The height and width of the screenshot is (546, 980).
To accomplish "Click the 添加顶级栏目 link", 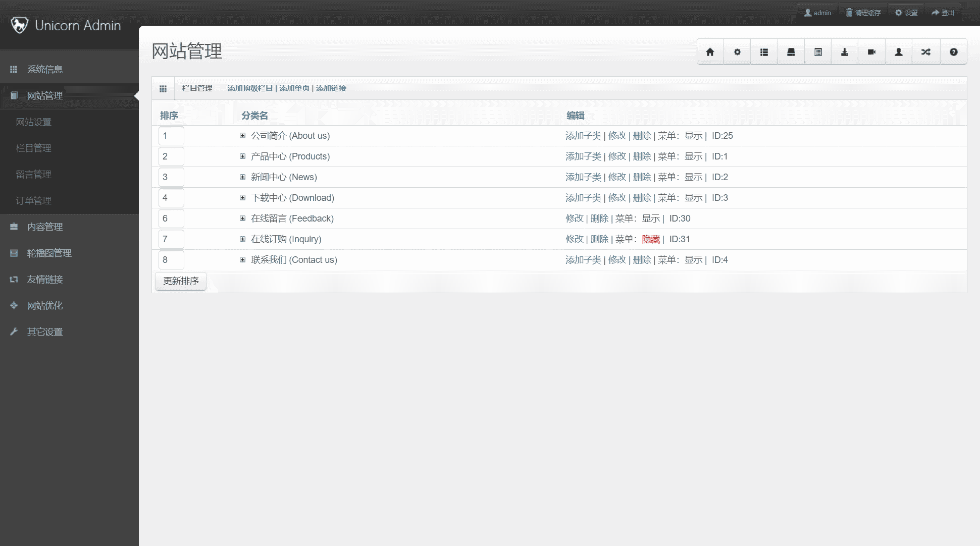I will tap(250, 88).
